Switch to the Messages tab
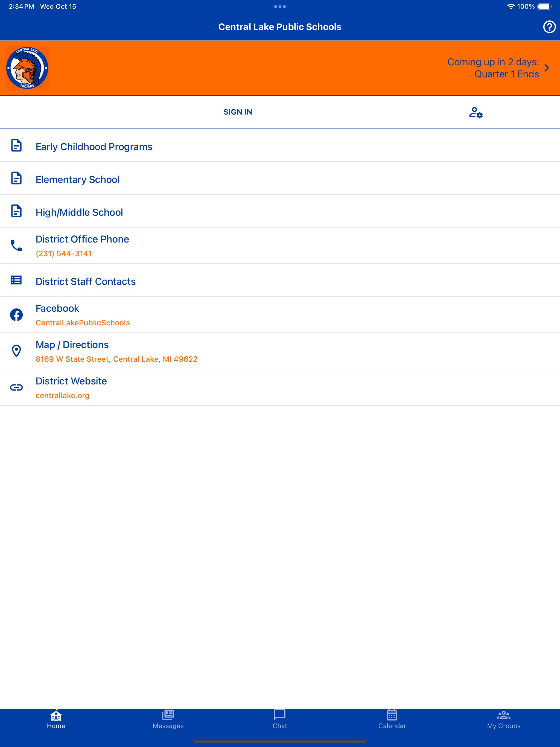Screen dimensions: 560x747 168,720
